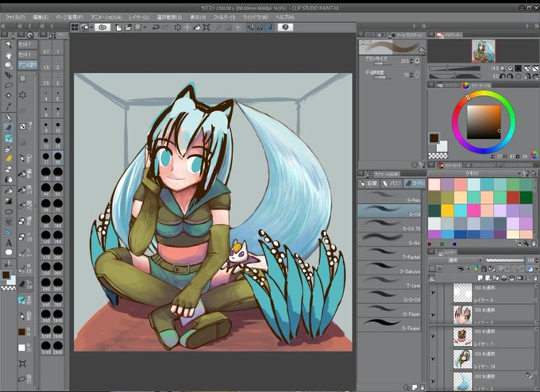Click the four-square grid icon in command bar
The height and width of the screenshot is (392, 540).
(75, 27)
